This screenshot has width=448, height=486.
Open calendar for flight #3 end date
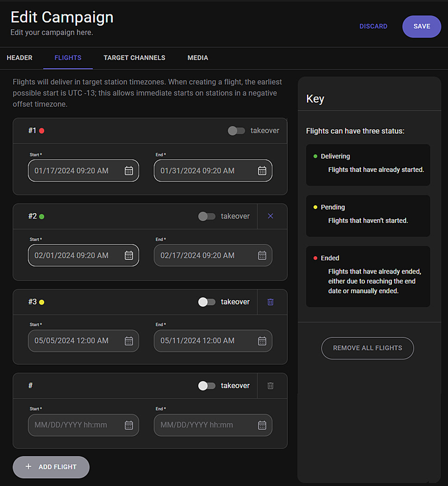[x=262, y=341]
